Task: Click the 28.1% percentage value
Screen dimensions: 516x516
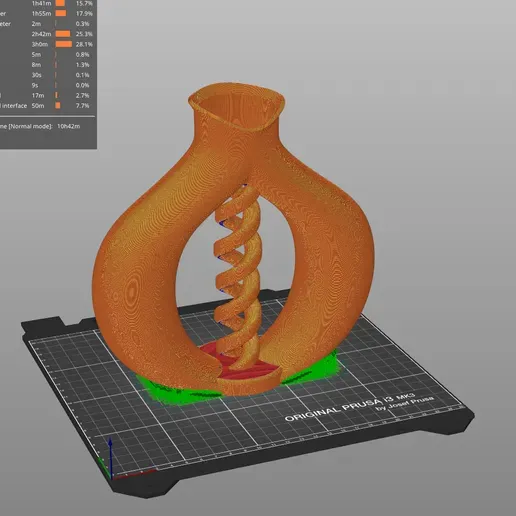Action: [84, 44]
